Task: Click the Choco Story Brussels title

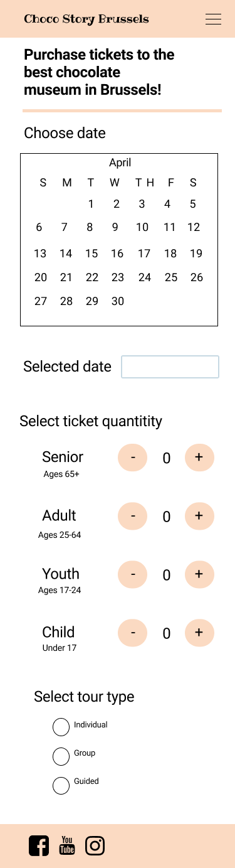Action: tap(86, 19)
